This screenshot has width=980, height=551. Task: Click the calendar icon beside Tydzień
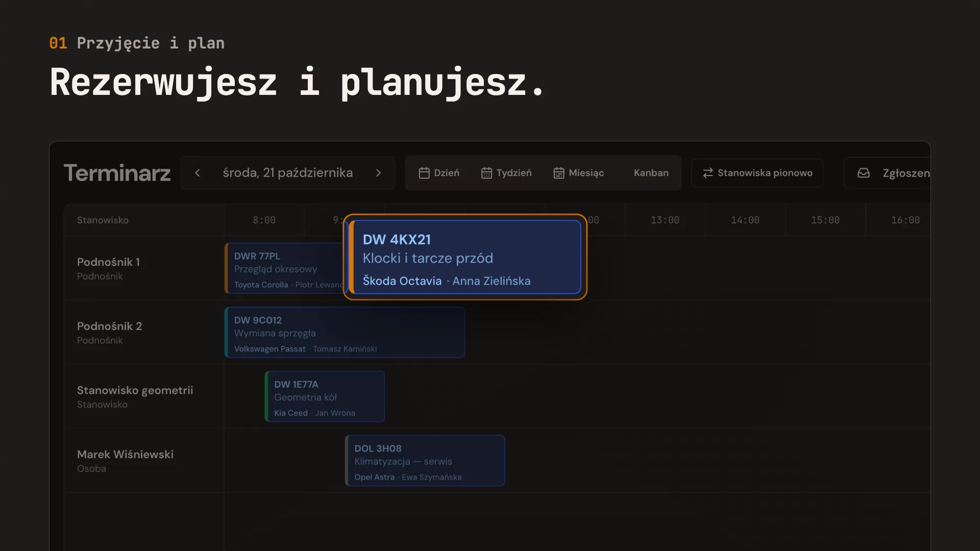[486, 173]
